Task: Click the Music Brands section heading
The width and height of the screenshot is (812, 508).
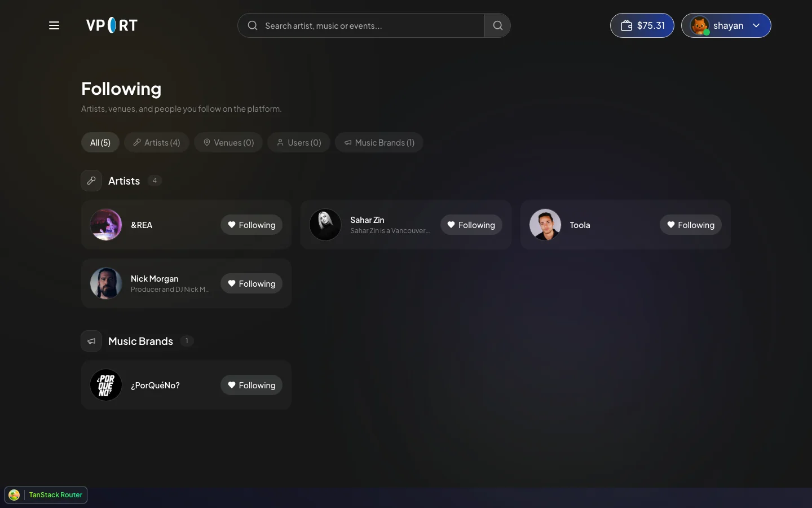Action: pyautogui.click(x=140, y=341)
